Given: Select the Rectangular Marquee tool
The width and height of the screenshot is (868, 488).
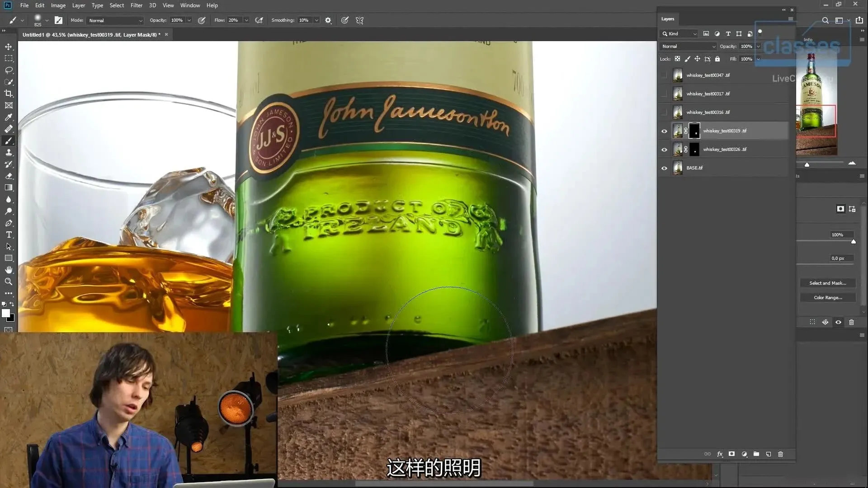Looking at the screenshot, I should click(x=9, y=58).
